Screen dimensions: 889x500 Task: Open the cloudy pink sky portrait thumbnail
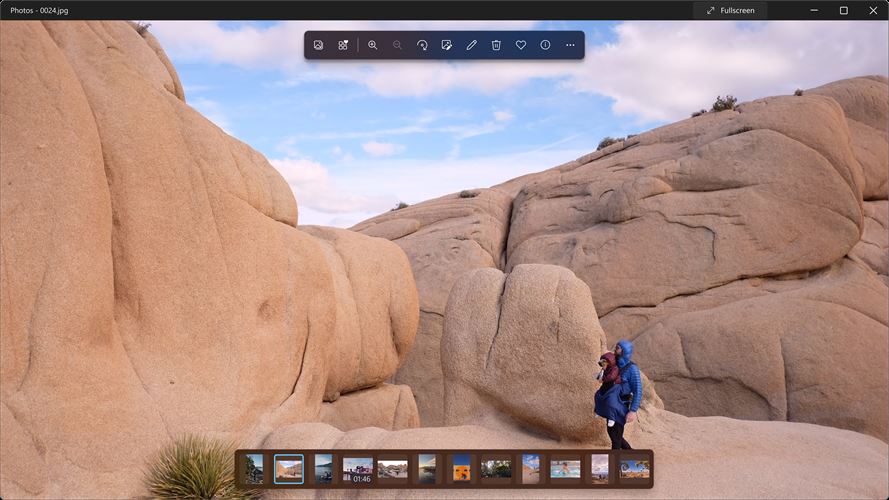coord(600,469)
